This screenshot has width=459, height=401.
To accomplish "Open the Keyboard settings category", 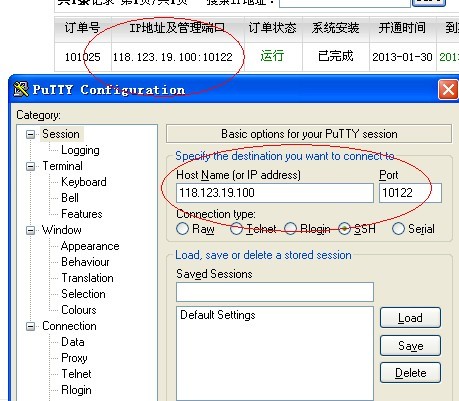I will tap(84, 182).
